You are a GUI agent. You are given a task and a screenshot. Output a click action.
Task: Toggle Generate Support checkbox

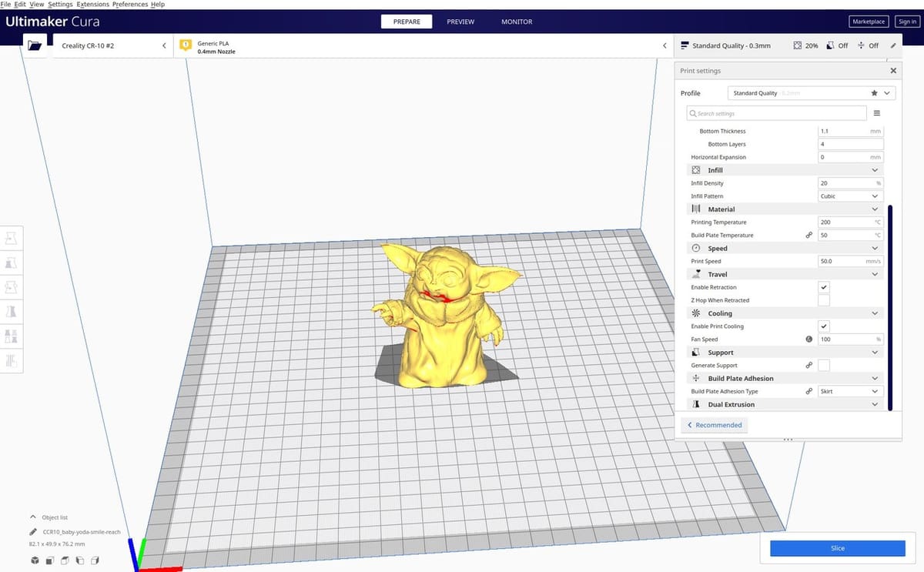click(x=824, y=366)
